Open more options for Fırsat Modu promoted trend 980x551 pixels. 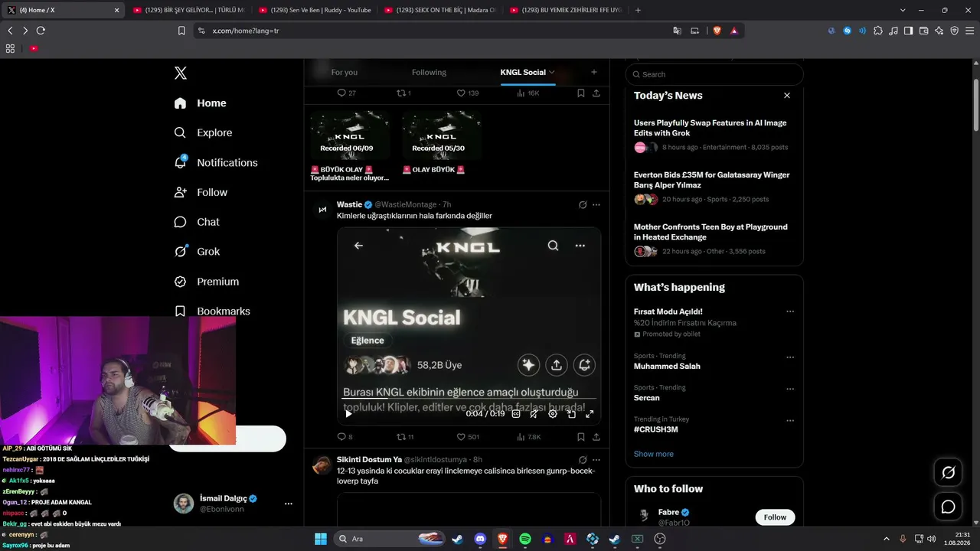[790, 311]
